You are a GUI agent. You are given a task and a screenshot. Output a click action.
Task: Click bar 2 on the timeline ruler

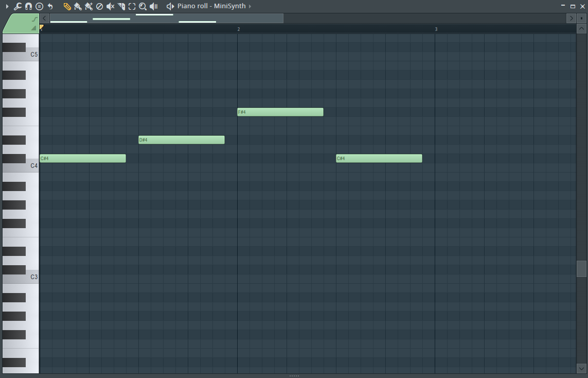point(239,29)
